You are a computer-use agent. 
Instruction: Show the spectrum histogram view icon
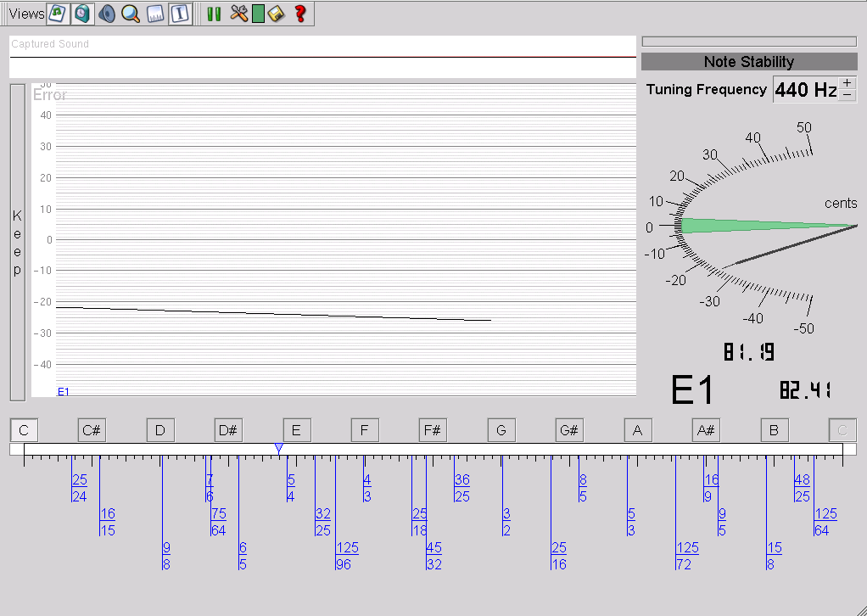coord(155,14)
